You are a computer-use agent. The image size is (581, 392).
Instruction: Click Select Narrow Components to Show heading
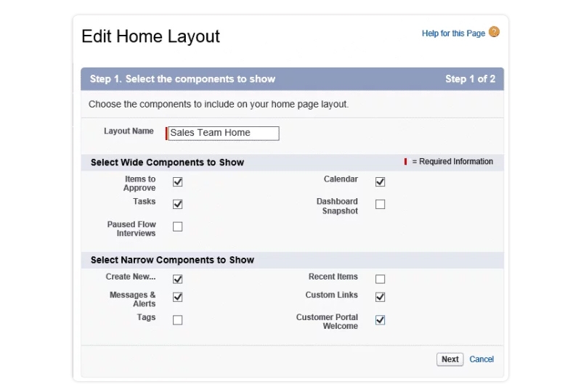172,260
